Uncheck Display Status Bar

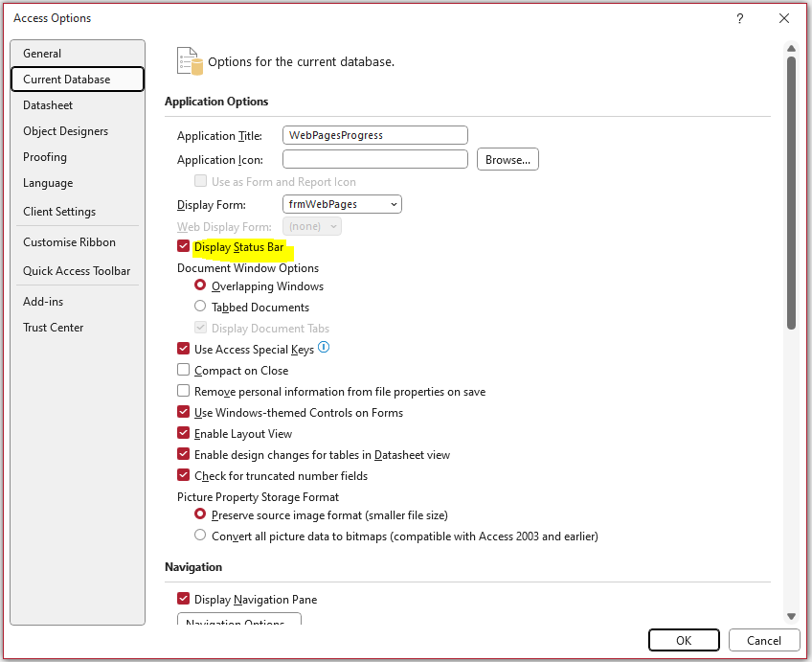tap(183, 246)
